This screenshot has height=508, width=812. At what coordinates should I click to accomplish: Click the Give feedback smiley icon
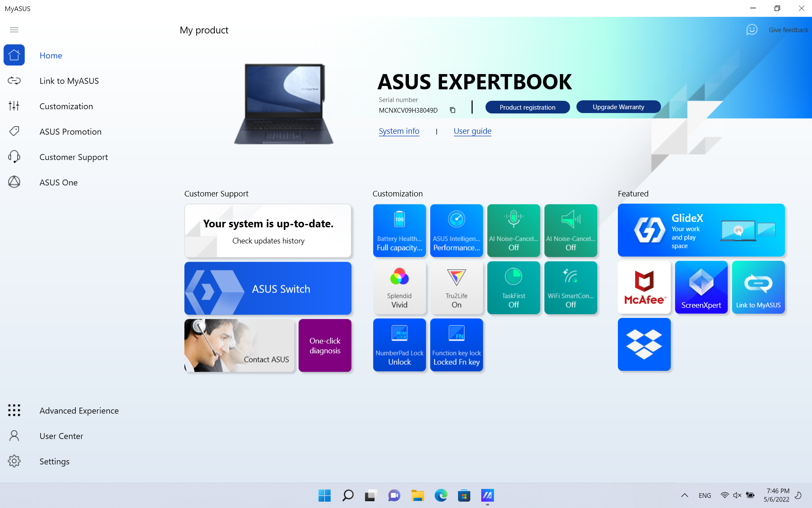pos(752,30)
